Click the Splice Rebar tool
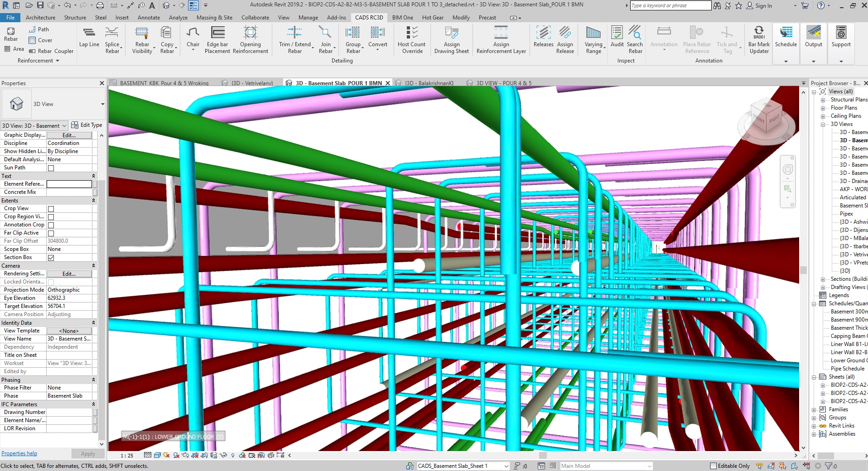Screen dimensions: 868x471 point(112,40)
